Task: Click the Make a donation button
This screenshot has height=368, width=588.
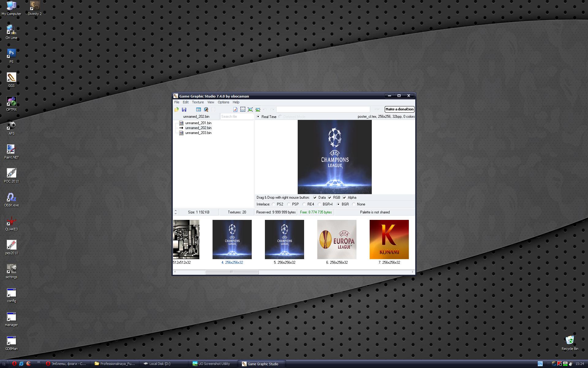Action: click(399, 109)
